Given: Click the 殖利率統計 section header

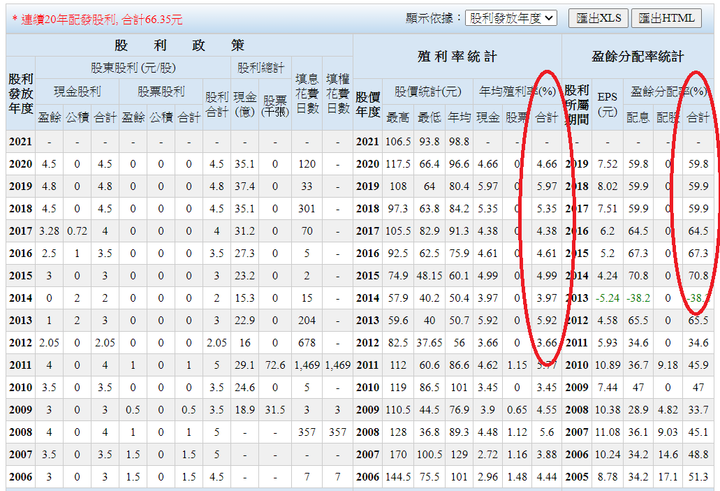Looking at the screenshot, I should pos(457,56).
